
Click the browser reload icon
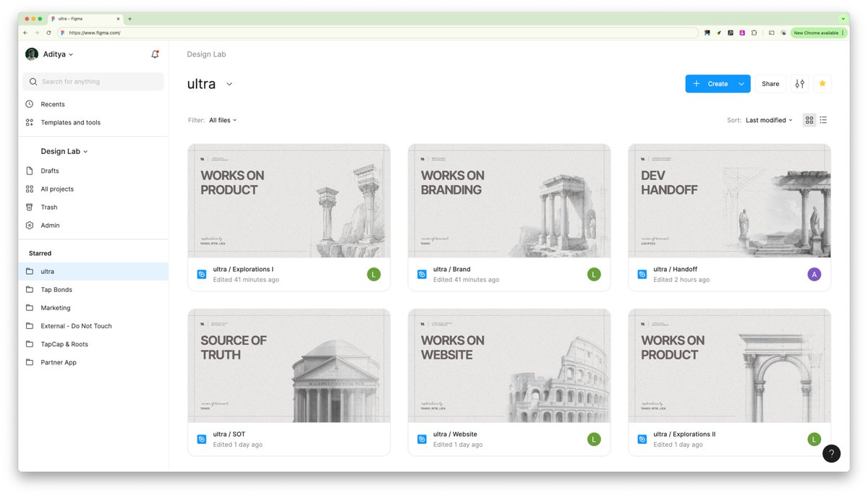pos(49,33)
